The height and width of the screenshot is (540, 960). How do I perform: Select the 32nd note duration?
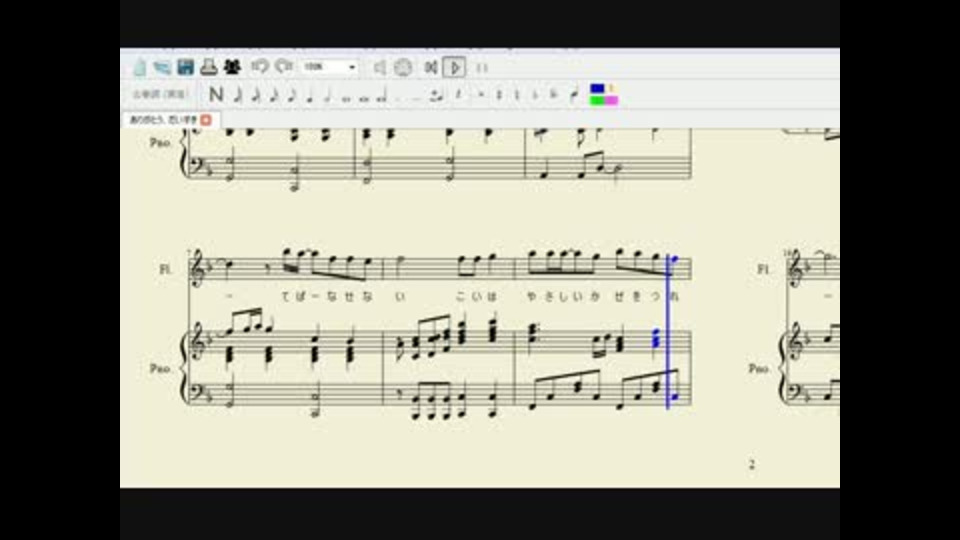256,94
